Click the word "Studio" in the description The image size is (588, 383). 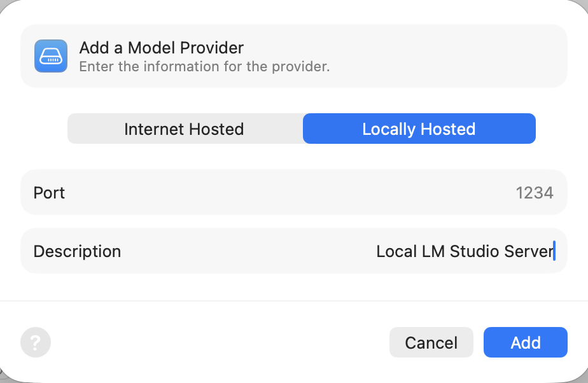point(474,251)
